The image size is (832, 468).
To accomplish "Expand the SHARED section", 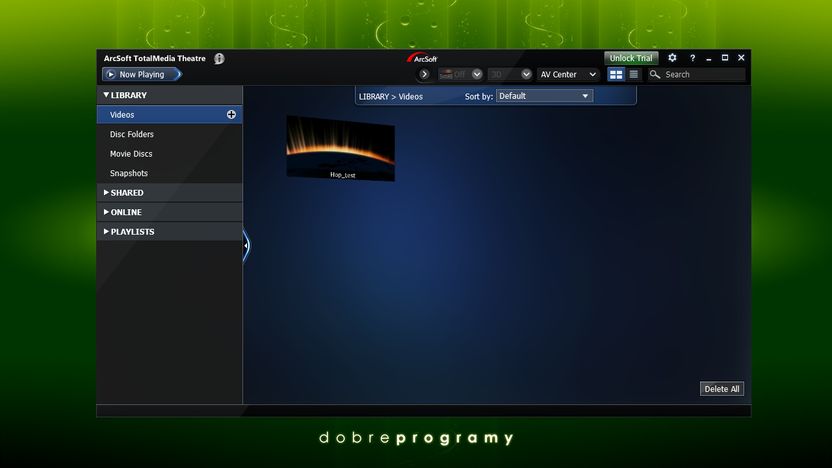I will [169, 193].
